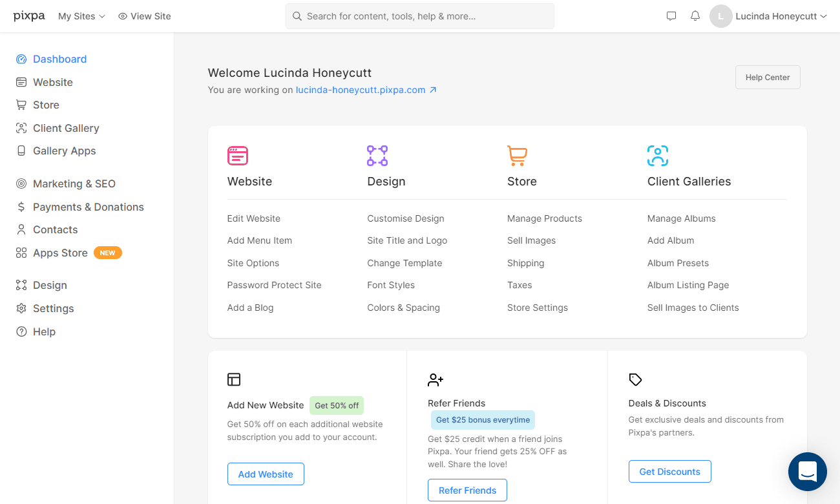Click the Album Presets link
Screen dimensions: 840x504
click(x=678, y=263)
